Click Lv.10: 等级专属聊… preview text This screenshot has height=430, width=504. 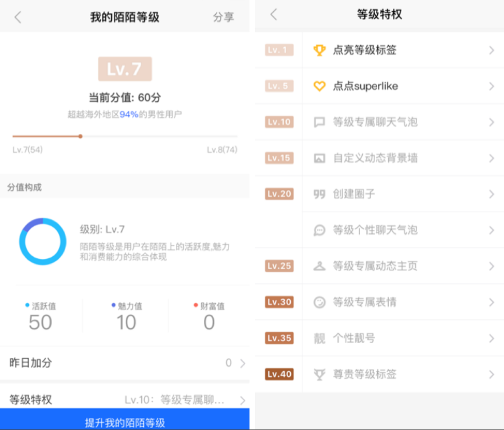(174, 400)
